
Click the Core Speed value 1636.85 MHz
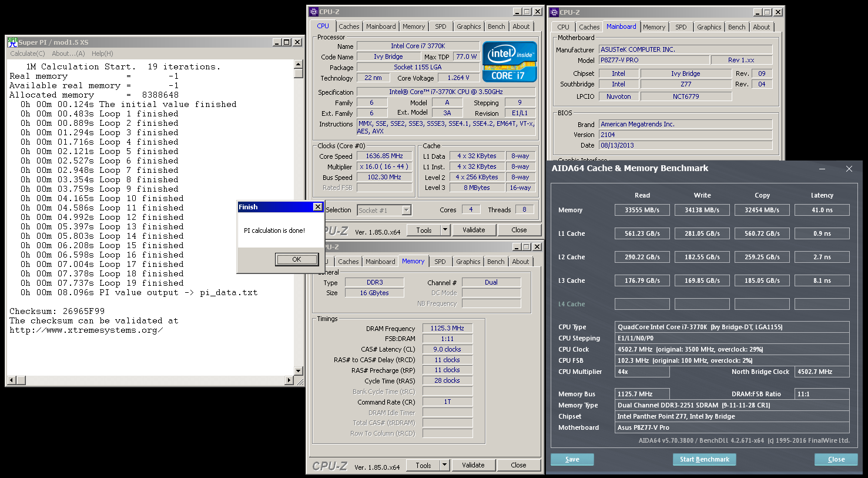(x=384, y=156)
